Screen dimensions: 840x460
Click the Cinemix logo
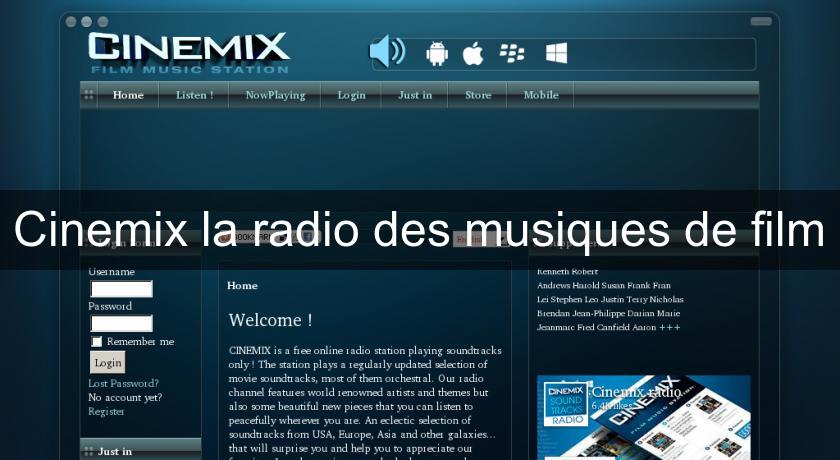pyautogui.click(x=189, y=52)
